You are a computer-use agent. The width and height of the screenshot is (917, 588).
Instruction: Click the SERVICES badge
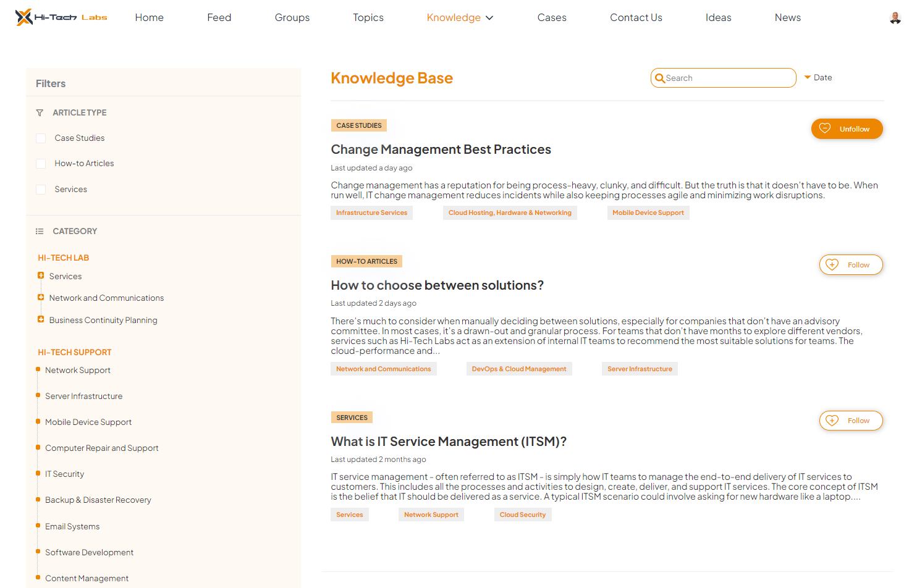point(352,418)
